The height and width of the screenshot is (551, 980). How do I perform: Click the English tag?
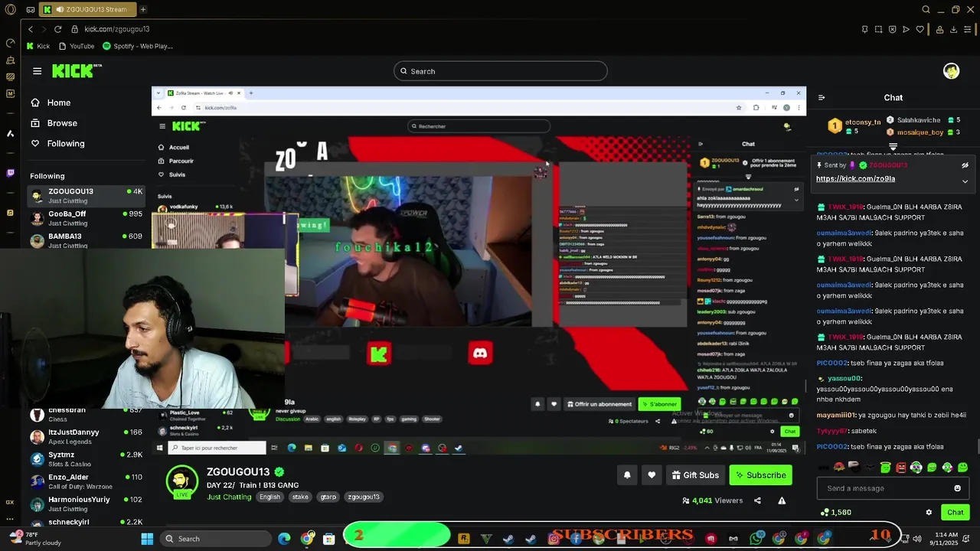269,497
